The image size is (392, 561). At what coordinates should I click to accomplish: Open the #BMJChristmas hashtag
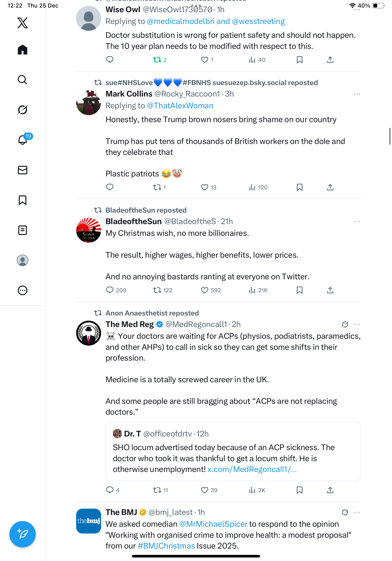pos(166,545)
